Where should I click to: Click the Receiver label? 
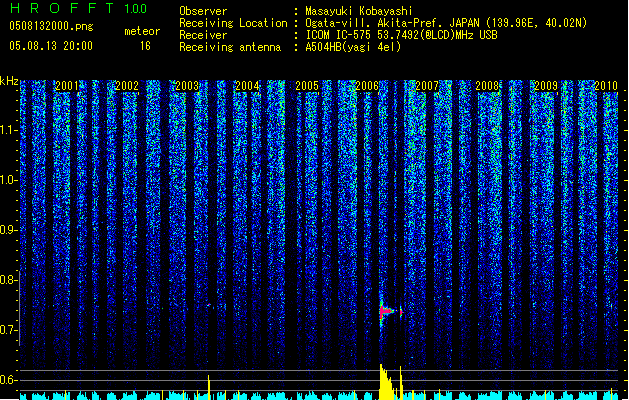click(x=203, y=35)
